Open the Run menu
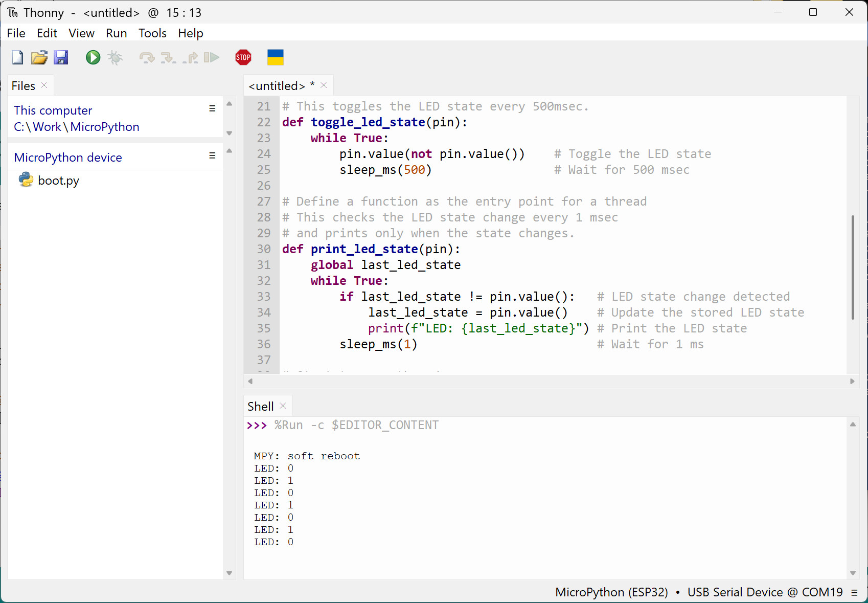The image size is (868, 603). coord(117,33)
